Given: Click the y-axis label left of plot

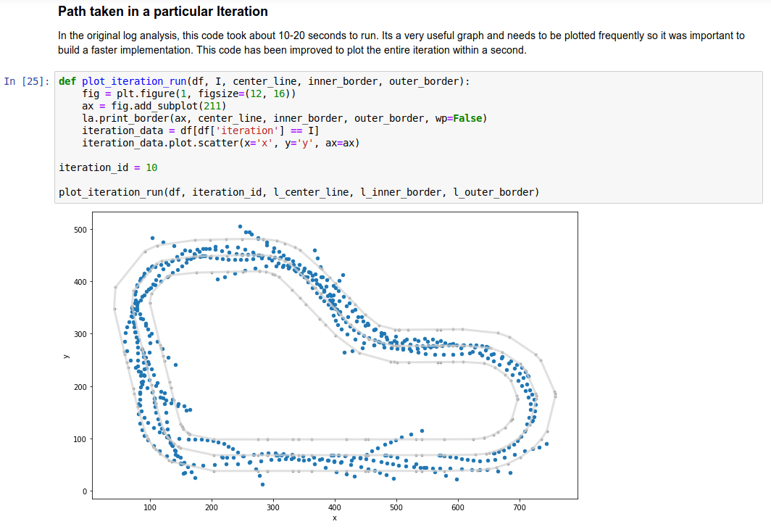Looking at the screenshot, I should pos(66,355).
